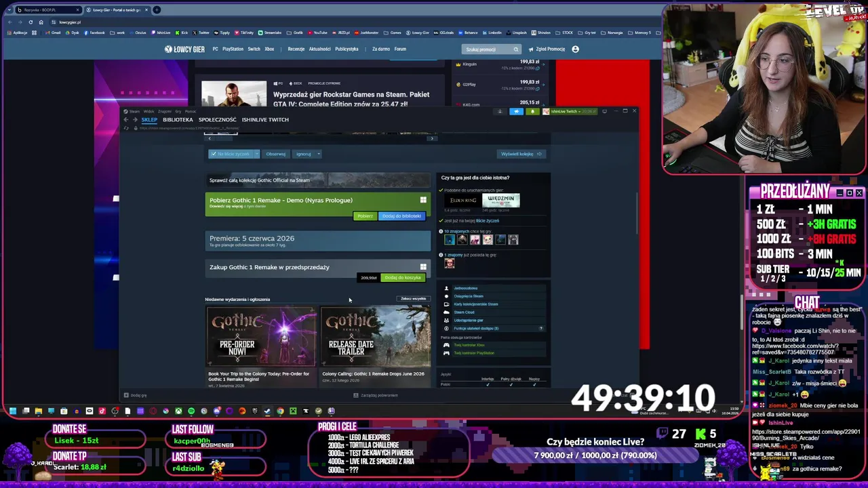Open Pomoc menu in Steam
The width and height of the screenshot is (868, 488).
191,111
